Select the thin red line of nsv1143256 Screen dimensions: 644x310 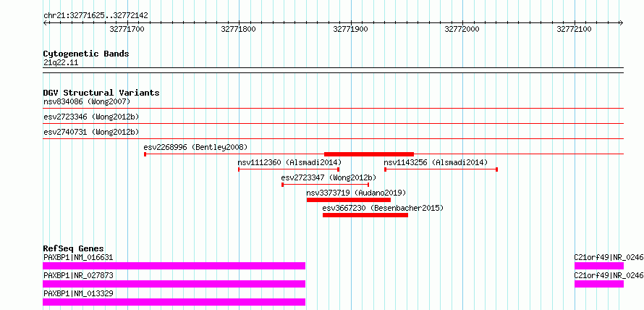(x=441, y=169)
